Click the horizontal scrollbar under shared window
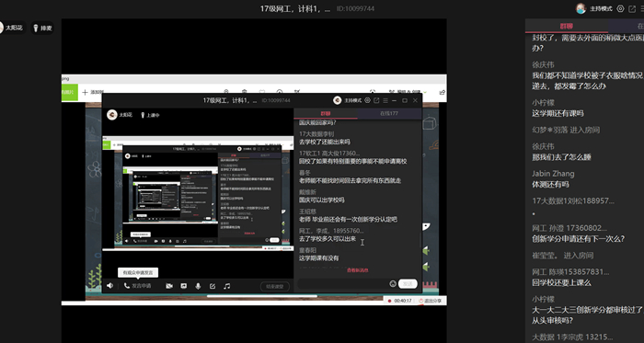 [x=261, y=296]
